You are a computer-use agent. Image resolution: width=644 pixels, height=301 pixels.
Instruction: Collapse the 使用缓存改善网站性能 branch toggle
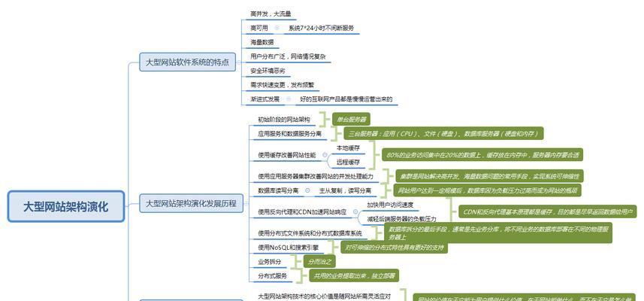tap(325, 155)
